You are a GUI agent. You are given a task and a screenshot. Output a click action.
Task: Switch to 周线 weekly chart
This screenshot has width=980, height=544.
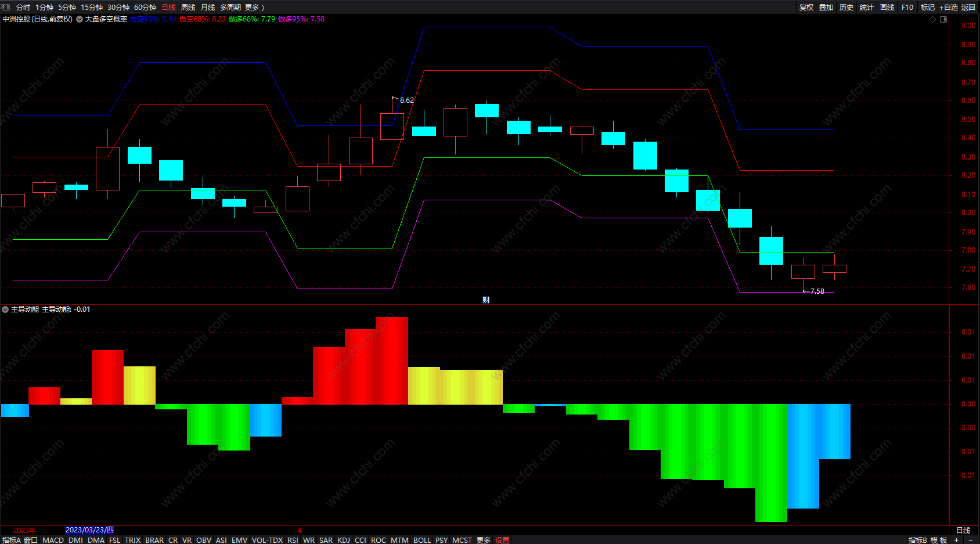click(x=188, y=8)
